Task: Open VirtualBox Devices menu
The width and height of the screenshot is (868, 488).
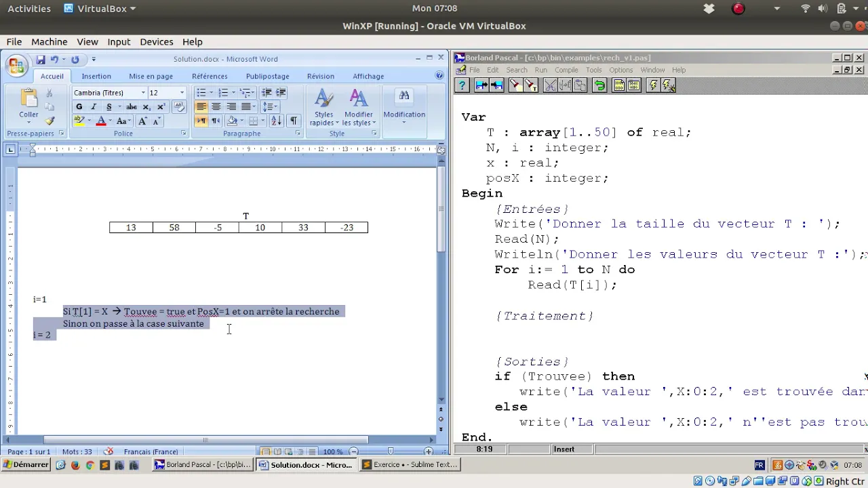Action: [x=157, y=41]
